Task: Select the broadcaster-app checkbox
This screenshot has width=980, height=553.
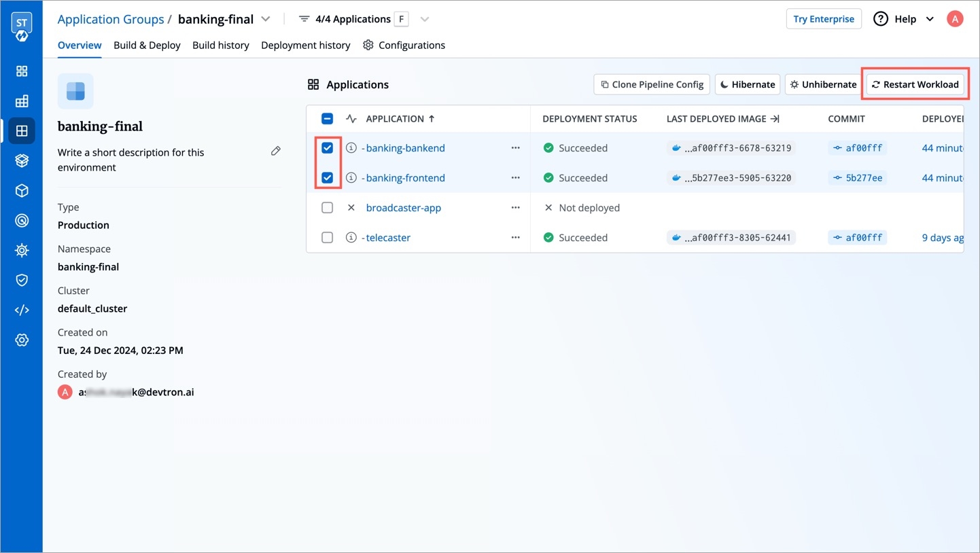Action: tap(327, 208)
